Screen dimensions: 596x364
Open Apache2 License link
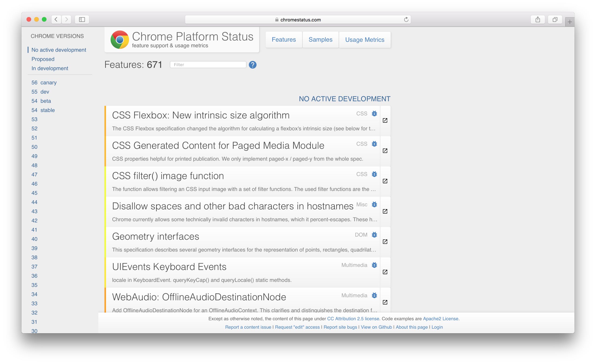[x=440, y=319]
